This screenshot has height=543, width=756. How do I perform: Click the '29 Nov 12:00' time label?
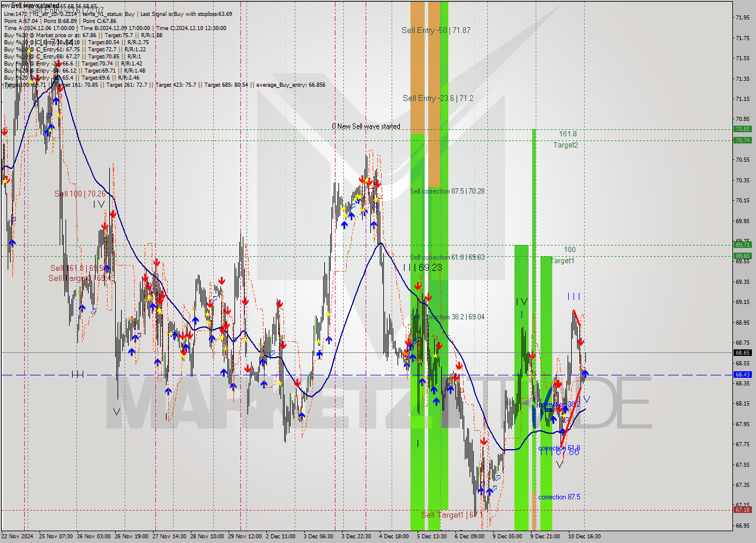pos(245,537)
